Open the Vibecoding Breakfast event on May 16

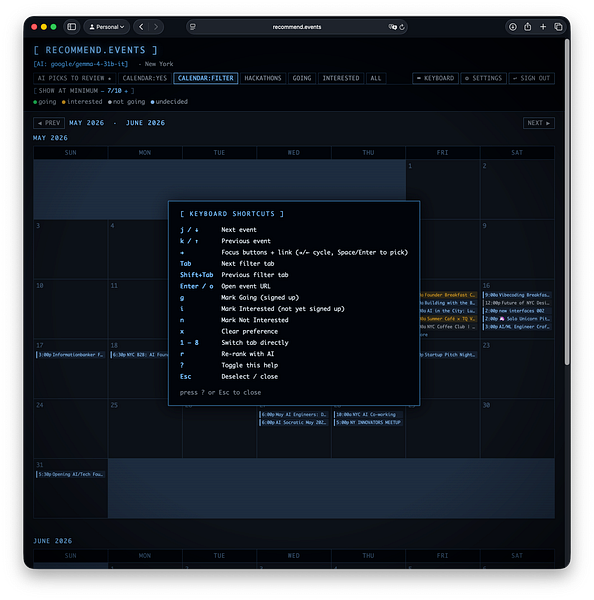pos(517,295)
